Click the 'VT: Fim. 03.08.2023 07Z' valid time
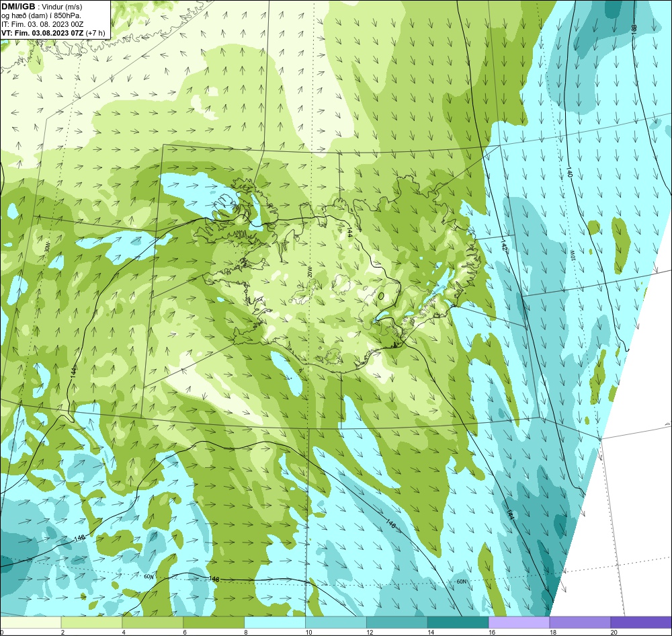This screenshot has width=672, height=636. 42,33
